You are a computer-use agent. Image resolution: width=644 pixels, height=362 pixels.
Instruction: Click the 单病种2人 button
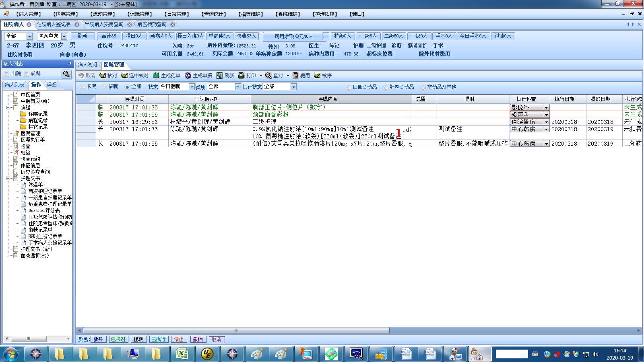point(219,36)
